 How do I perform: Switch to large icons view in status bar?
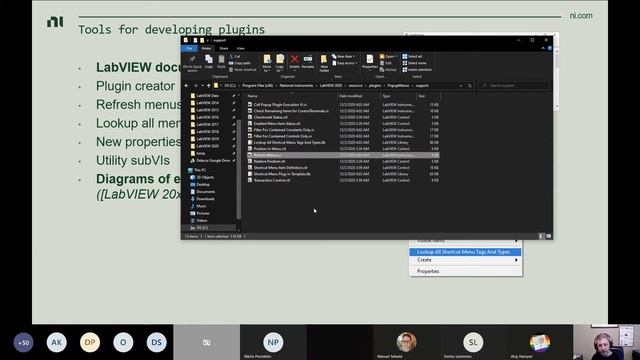tap(548, 236)
